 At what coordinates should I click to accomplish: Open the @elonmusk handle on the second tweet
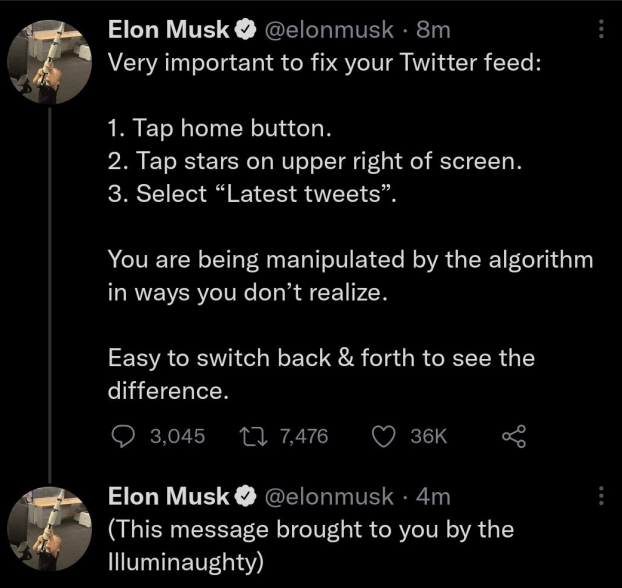pos(329,496)
